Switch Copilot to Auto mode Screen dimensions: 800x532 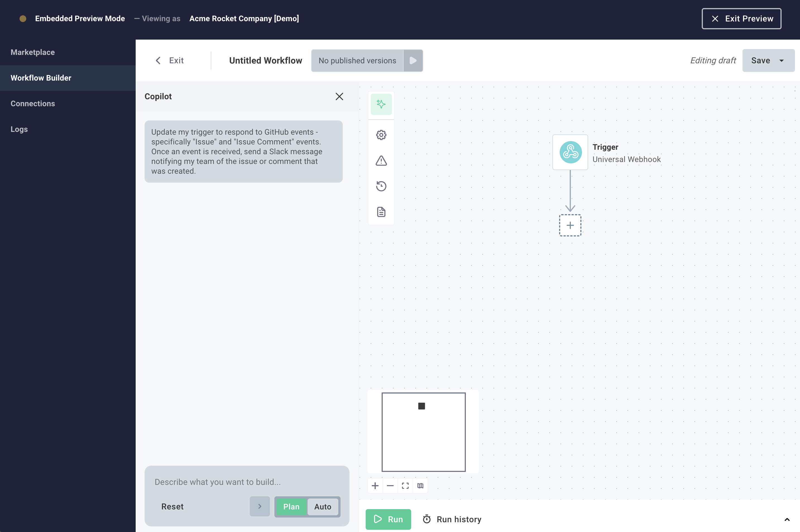[322, 507]
